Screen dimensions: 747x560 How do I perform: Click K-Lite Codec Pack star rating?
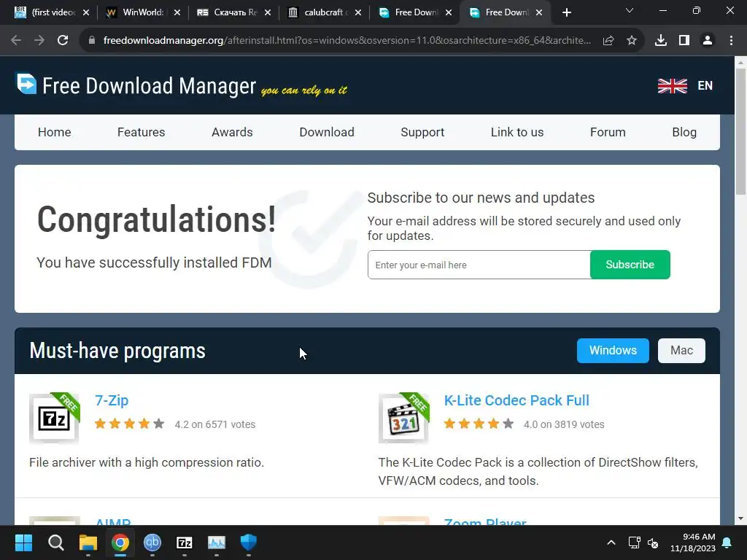click(x=479, y=424)
